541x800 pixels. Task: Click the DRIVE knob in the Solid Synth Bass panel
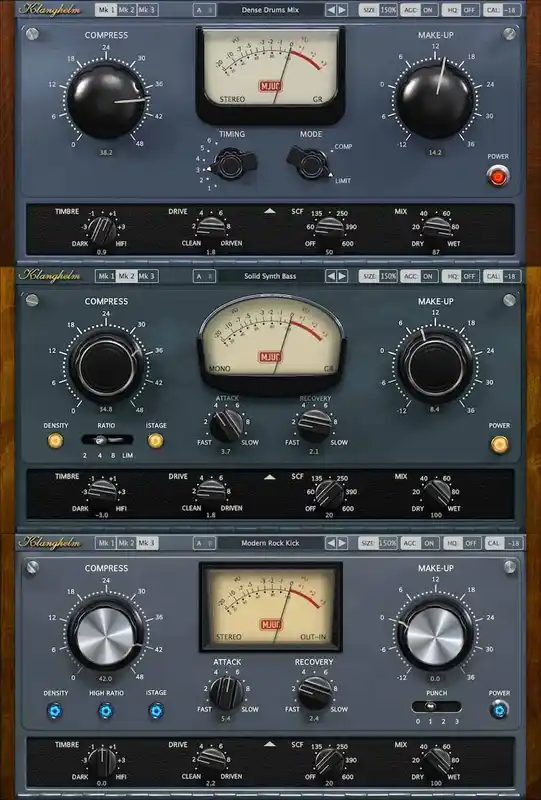pos(211,494)
